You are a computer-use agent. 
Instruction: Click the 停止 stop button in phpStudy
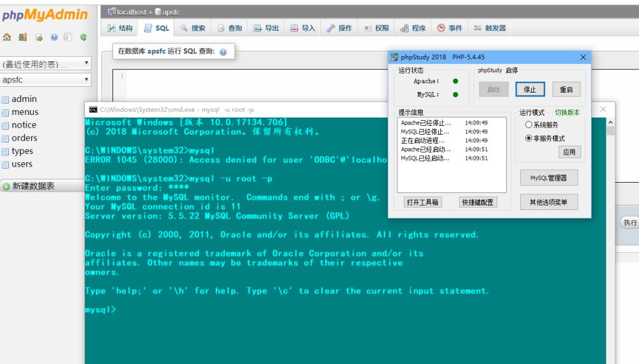(x=530, y=89)
